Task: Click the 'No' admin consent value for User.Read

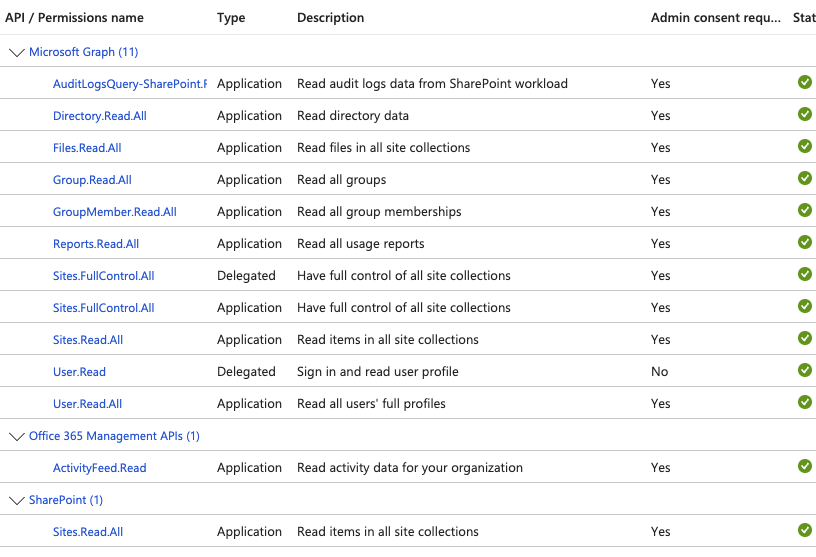Action: (x=659, y=372)
